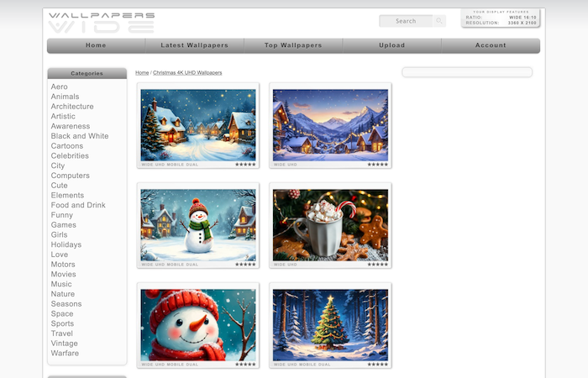Rate hot cocoa wallpaper with stars
Image resolution: width=588 pixels, height=378 pixels.
pyautogui.click(x=378, y=265)
